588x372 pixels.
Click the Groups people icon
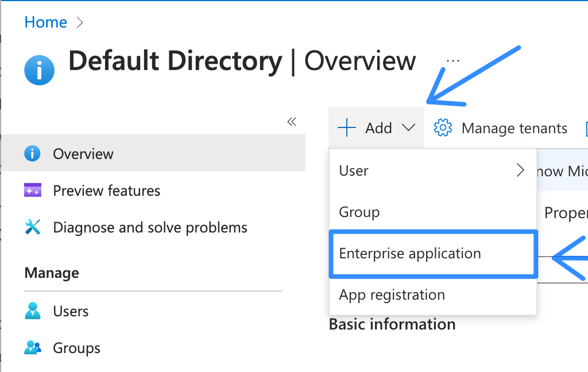click(33, 348)
